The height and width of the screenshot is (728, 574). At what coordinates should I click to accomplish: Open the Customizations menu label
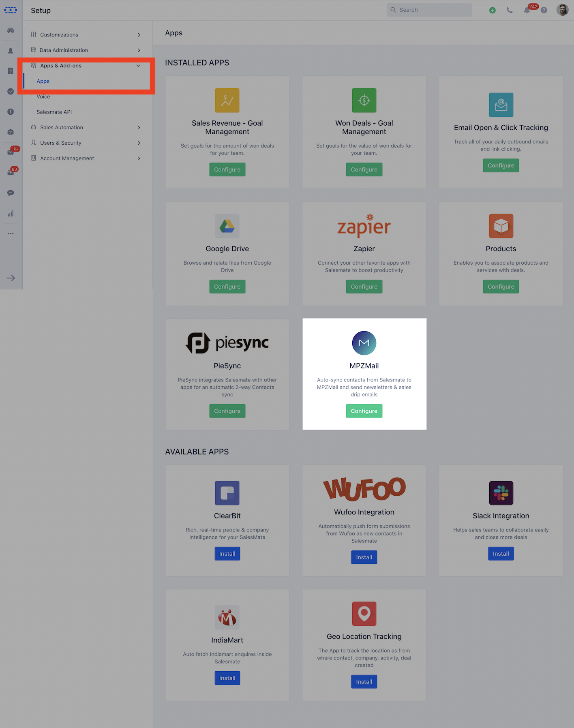(x=59, y=35)
